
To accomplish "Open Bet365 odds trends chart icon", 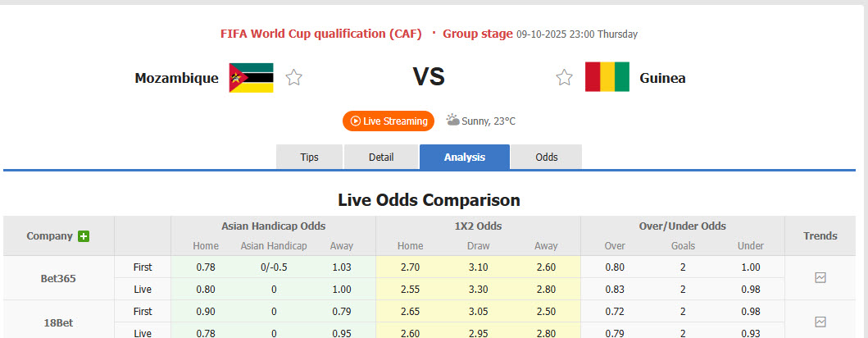I will pyautogui.click(x=820, y=278).
